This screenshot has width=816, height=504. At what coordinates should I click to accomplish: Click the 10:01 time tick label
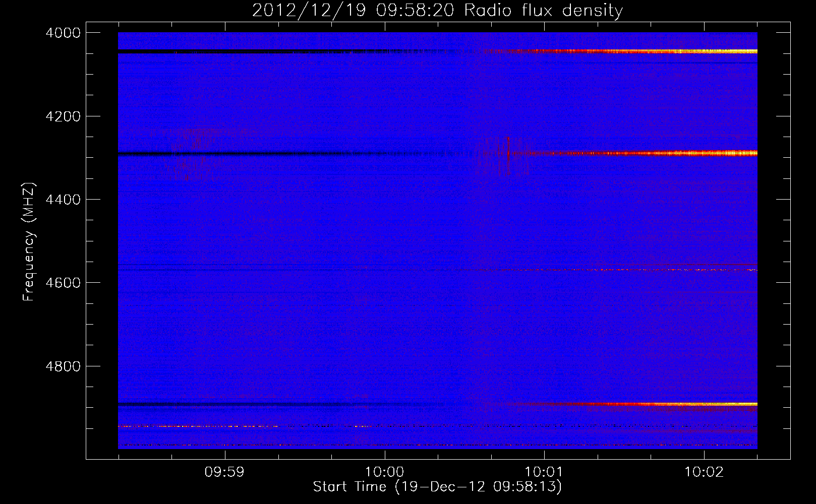(x=544, y=472)
